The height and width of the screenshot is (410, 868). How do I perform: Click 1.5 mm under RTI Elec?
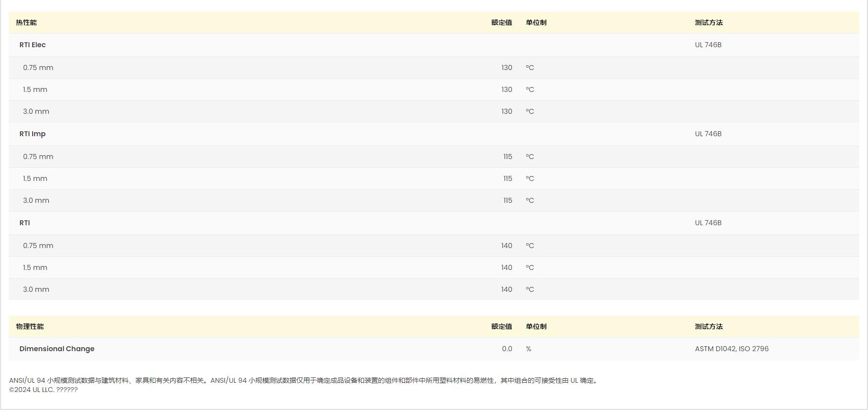pyautogui.click(x=35, y=89)
